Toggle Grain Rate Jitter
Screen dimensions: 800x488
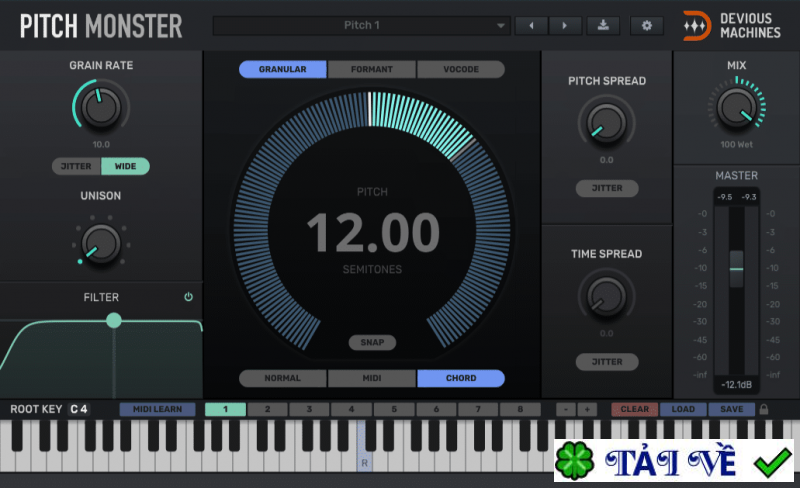click(x=76, y=166)
